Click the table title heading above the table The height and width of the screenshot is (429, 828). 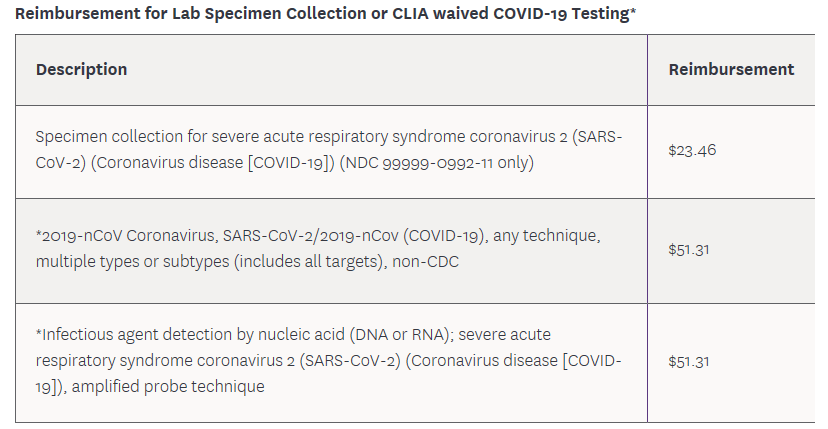[326, 12]
